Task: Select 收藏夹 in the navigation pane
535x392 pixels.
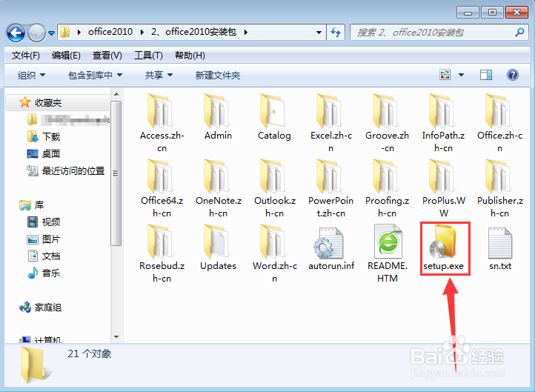Action: 47,103
